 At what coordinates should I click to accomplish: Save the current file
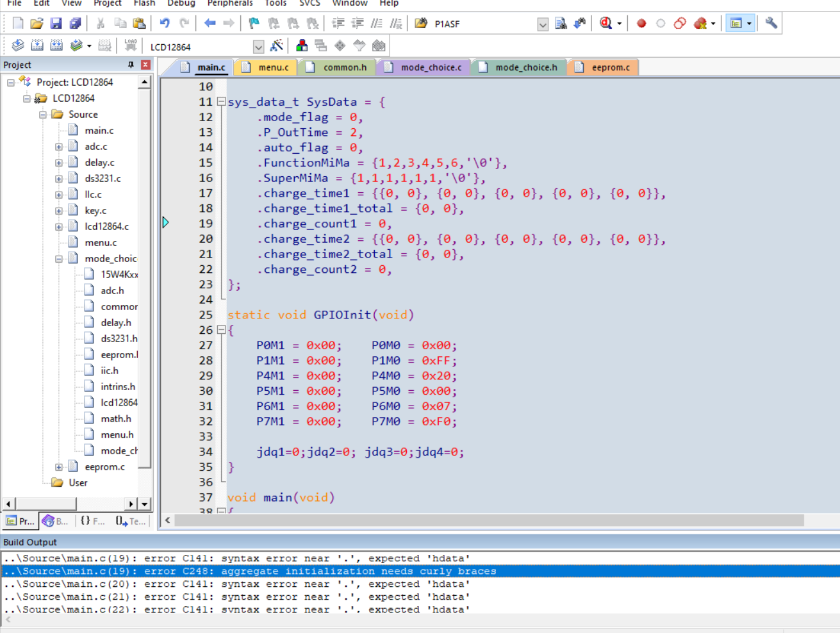click(56, 24)
